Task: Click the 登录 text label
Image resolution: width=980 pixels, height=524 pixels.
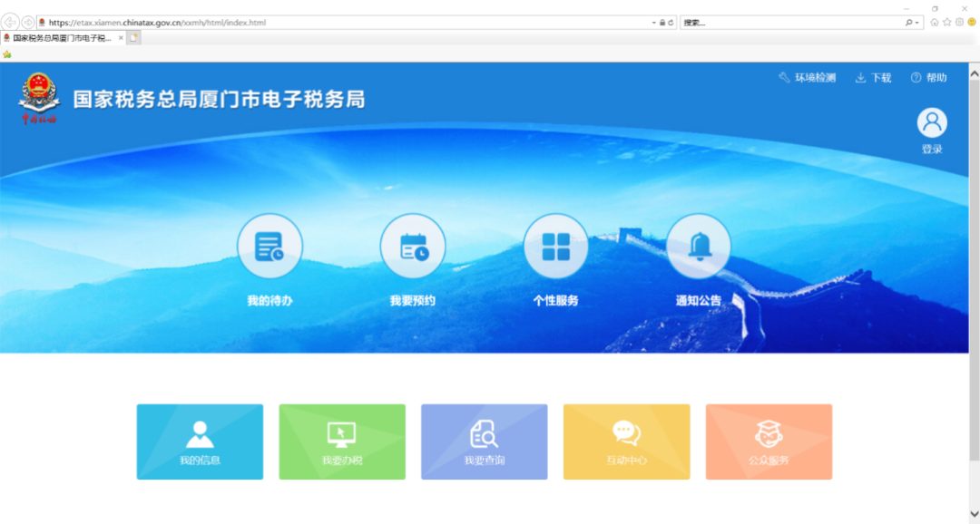Action: pyautogui.click(x=932, y=149)
